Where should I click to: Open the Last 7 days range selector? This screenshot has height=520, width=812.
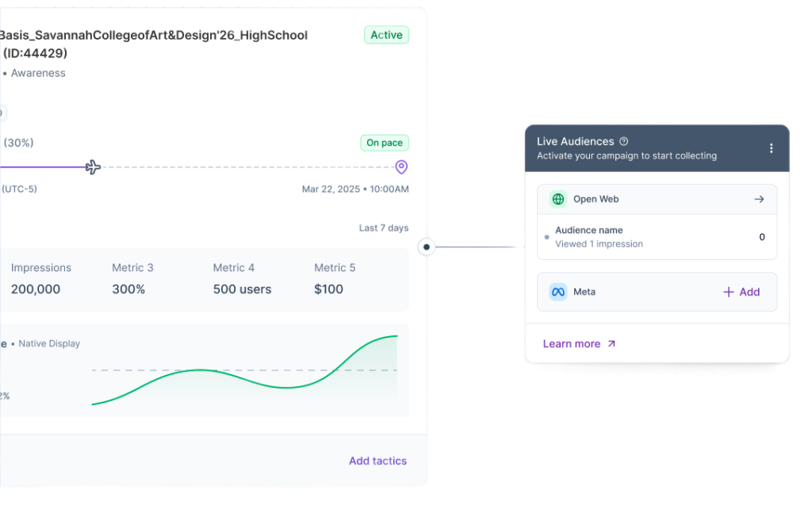click(383, 227)
